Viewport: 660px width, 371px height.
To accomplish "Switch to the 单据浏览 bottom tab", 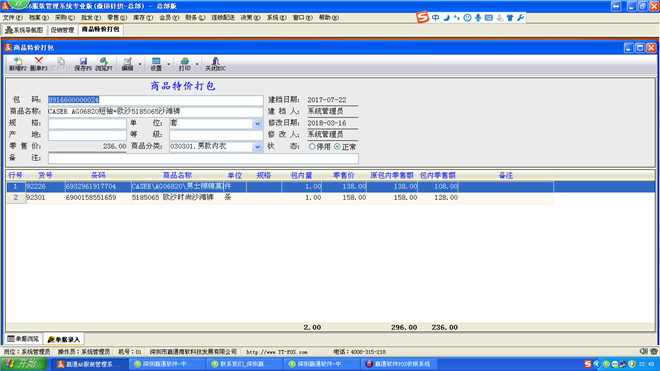I will 23,339.
